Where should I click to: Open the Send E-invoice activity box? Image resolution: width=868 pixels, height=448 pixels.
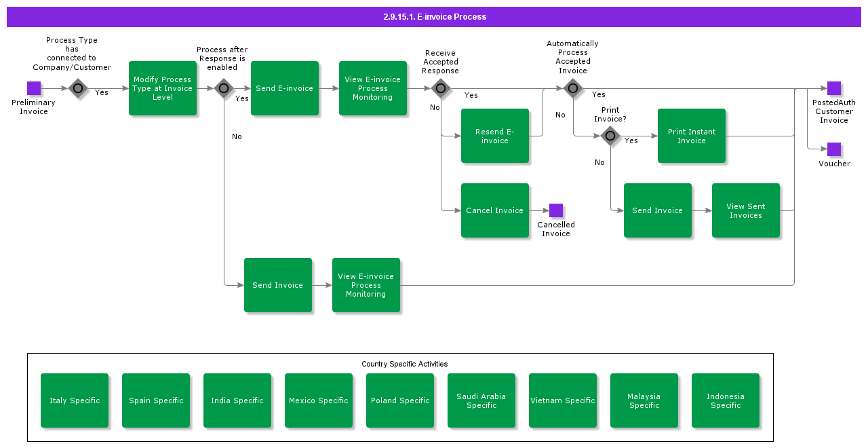[285, 88]
